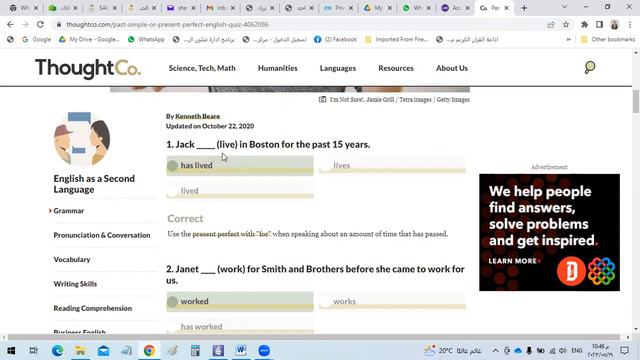Open the My Drive - Google bookmark
The image size is (640, 360).
tap(89, 40)
